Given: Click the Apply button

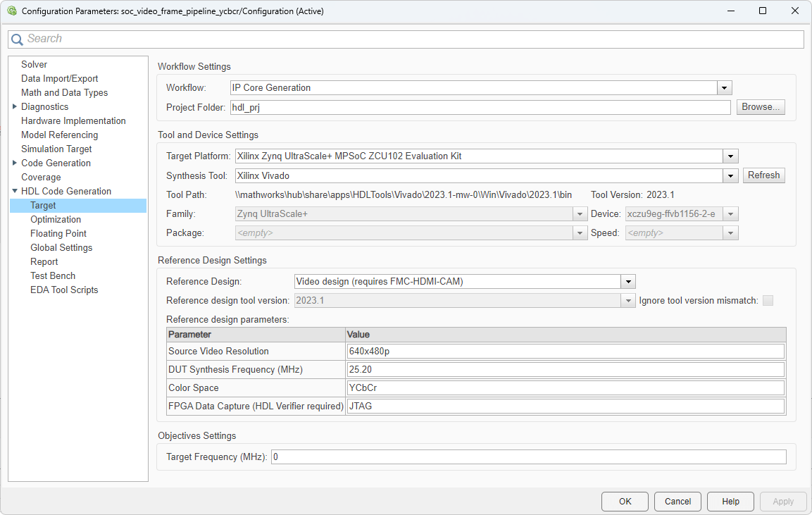Looking at the screenshot, I should [x=783, y=501].
